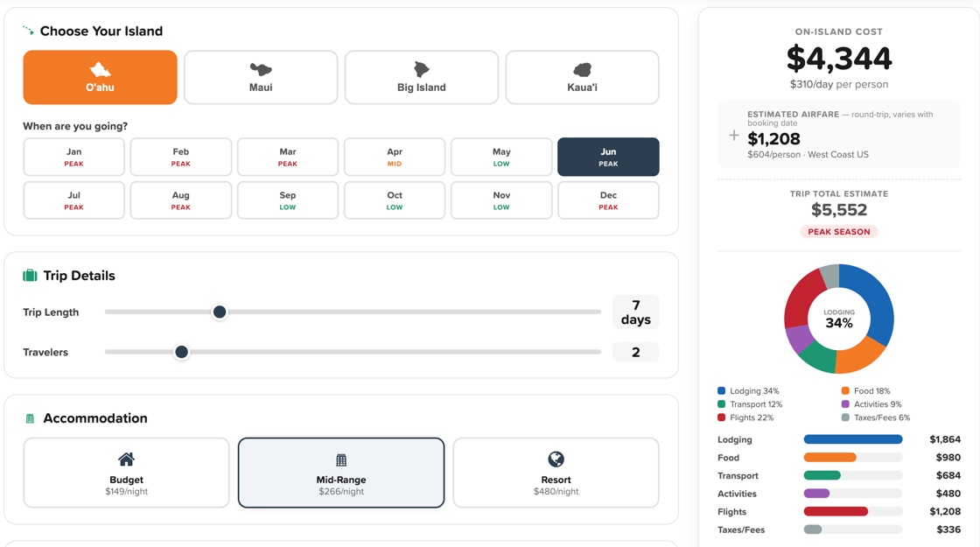Click the Food 18% legend entry

[865, 390]
